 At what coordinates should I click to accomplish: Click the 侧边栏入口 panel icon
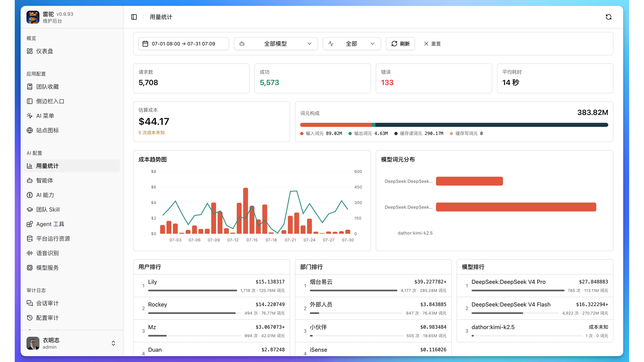30,101
